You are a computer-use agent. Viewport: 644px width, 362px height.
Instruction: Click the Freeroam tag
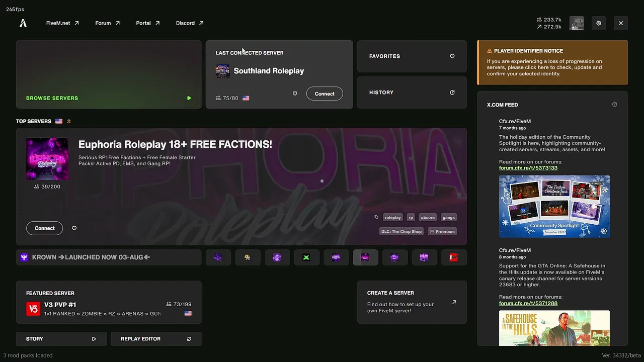pos(442,231)
